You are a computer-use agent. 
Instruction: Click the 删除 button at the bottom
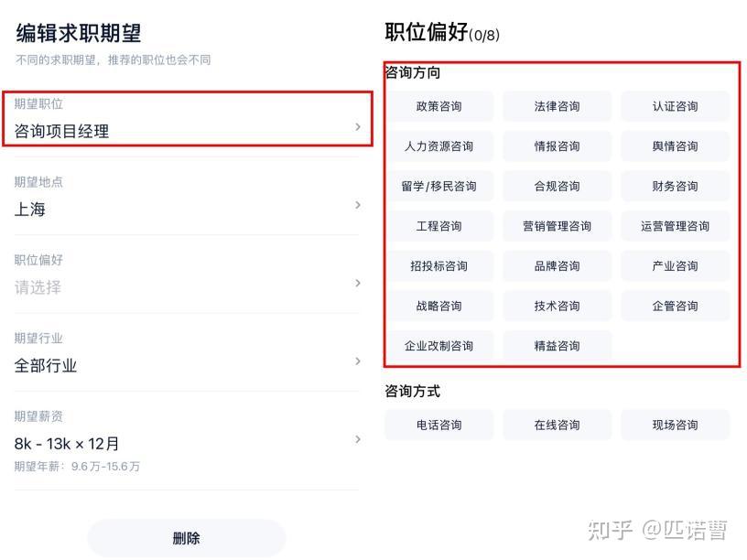click(x=187, y=539)
